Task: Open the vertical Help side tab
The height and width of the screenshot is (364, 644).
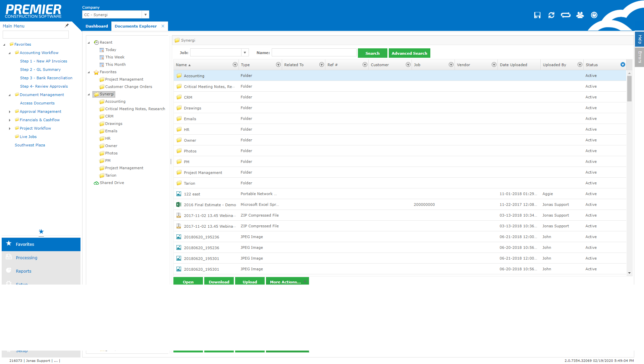Action: coord(639,39)
